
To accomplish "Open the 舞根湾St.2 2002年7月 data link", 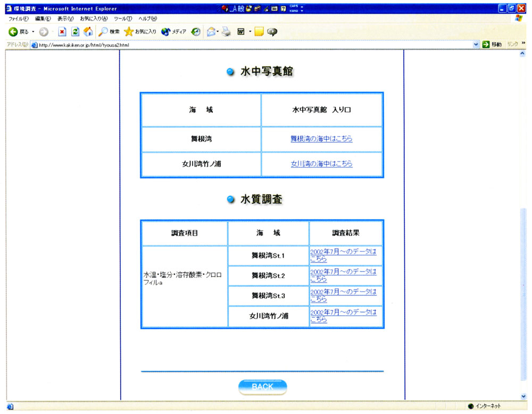I will (x=343, y=275).
